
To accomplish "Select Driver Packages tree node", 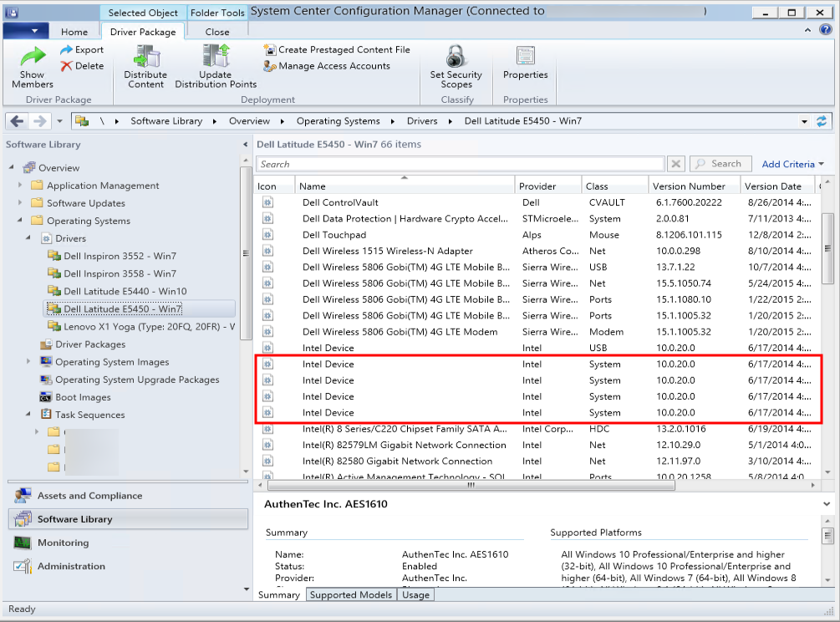I will click(x=90, y=344).
